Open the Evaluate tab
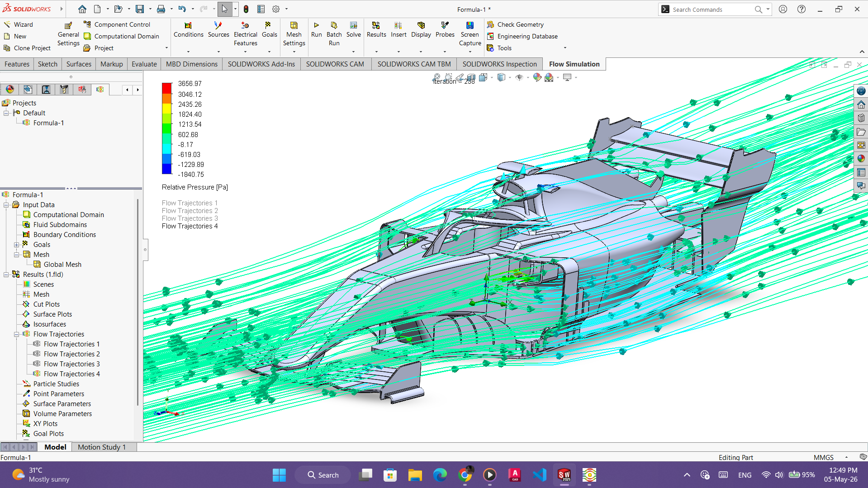 144,64
